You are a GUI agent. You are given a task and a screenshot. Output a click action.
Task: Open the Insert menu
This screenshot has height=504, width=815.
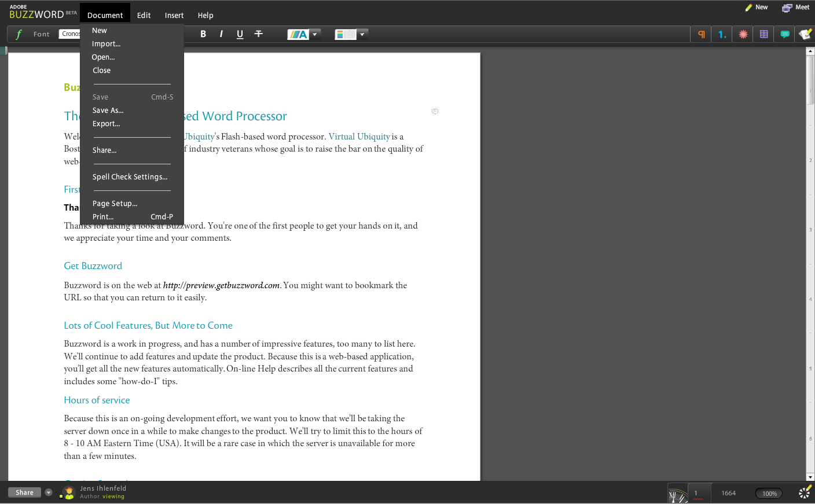[174, 15]
